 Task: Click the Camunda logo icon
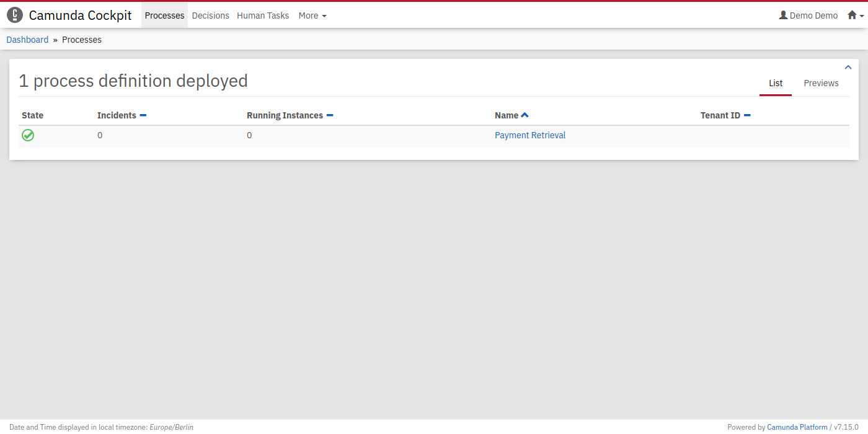(15, 15)
